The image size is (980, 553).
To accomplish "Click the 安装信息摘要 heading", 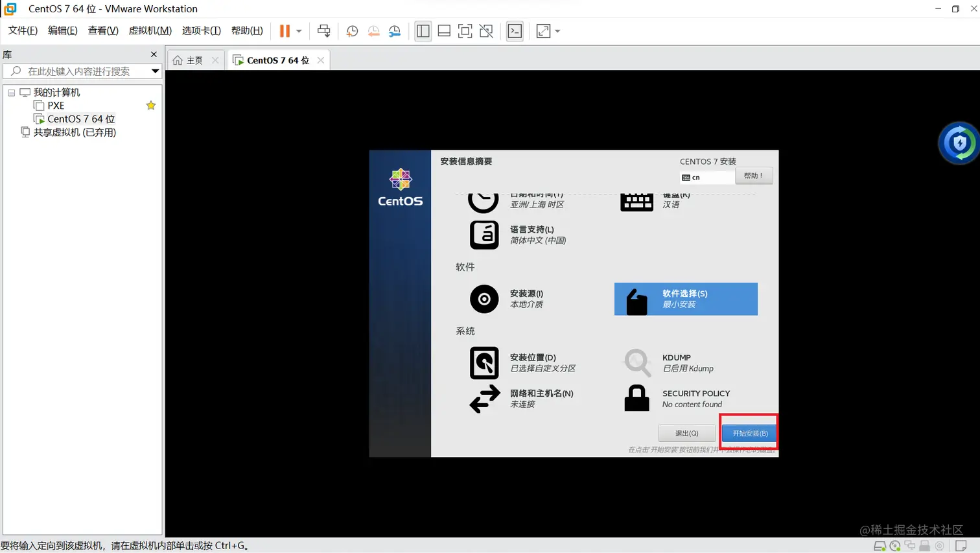I will coord(466,161).
